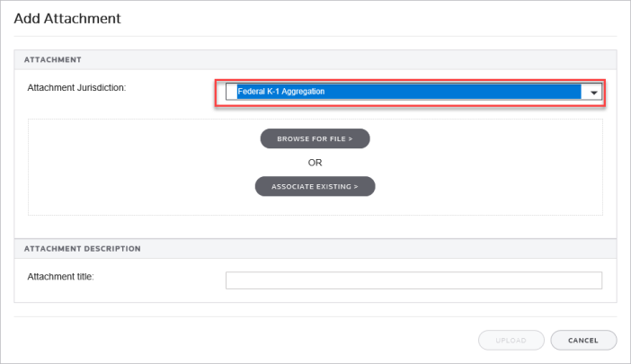Click the Add Attachment dialog heading
The image size is (631, 364).
click(x=67, y=18)
